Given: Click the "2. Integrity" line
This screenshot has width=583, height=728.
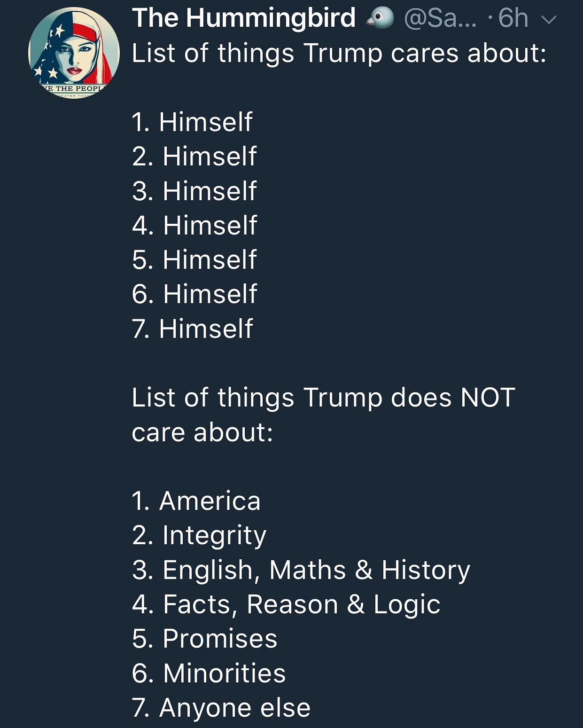Looking at the screenshot, I should point(199,535).
